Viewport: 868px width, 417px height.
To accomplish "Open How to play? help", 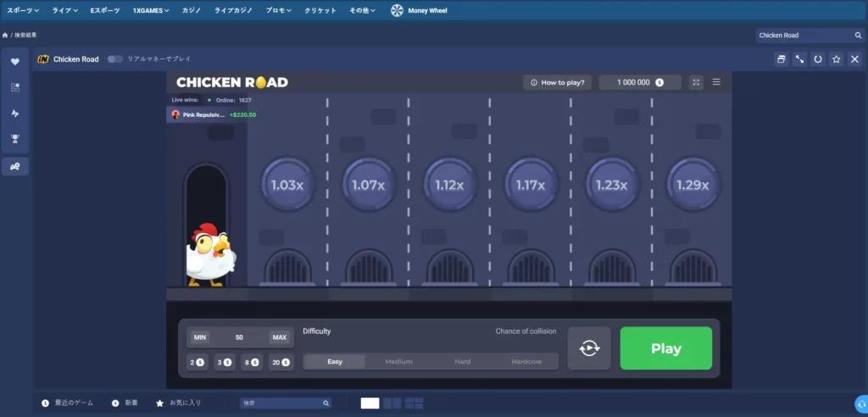I will [558, 82].
